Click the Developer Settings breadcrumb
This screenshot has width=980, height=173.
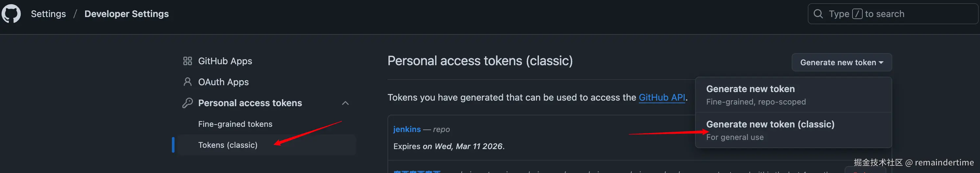pos(126,14)
